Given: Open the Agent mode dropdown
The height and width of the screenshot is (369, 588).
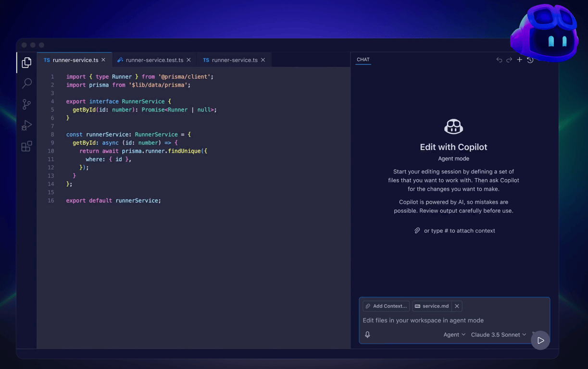Looking at the screenshot, I should [454, 334].
